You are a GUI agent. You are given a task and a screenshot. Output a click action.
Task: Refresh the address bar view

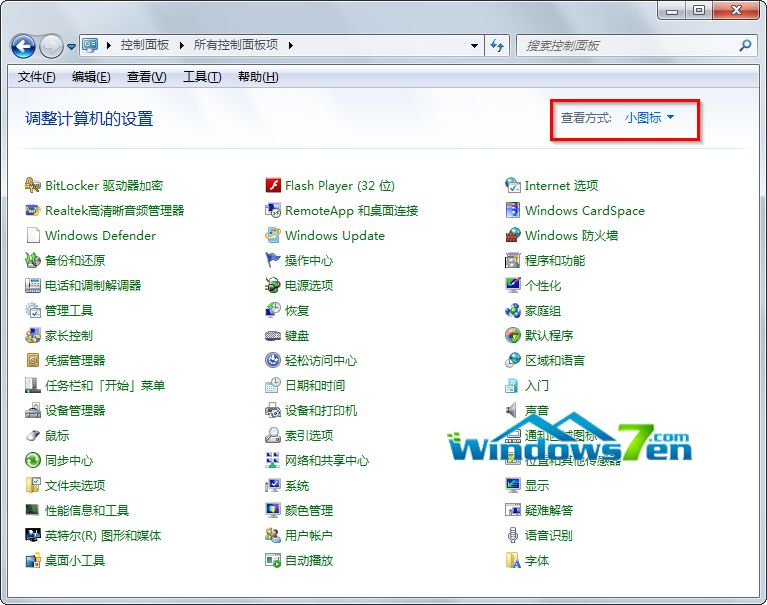497,45
